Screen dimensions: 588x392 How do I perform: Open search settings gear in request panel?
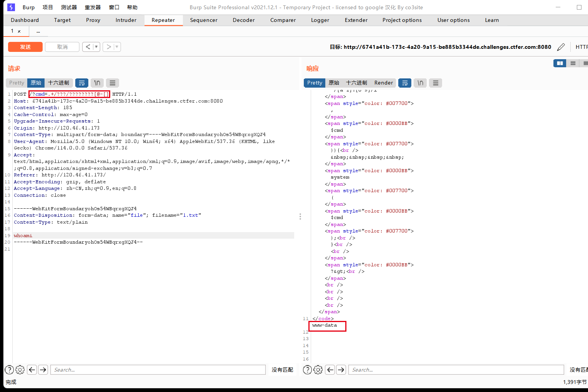tap(20, 370)
